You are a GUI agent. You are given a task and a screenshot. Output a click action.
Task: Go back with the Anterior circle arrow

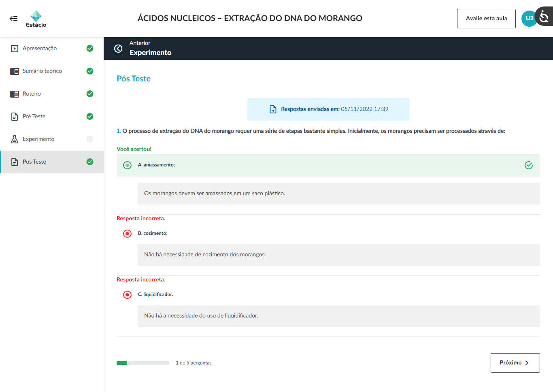coord(118,49)
